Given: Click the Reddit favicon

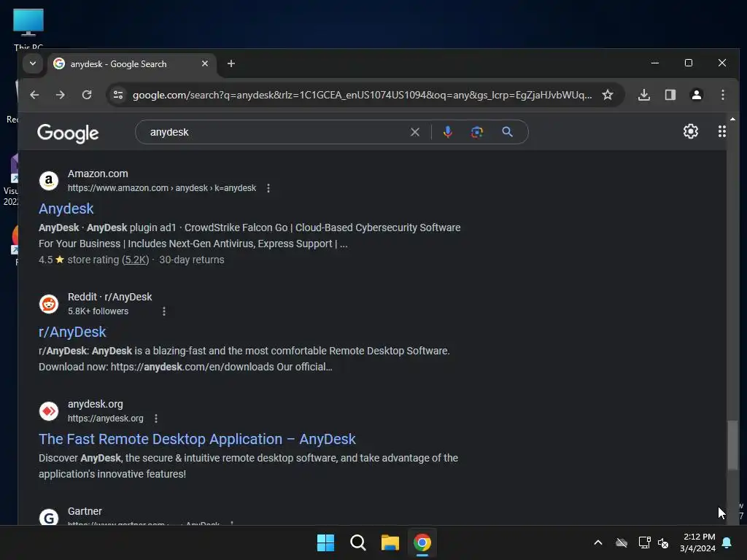Looking at the screenshot, I should tap(49, 304).
